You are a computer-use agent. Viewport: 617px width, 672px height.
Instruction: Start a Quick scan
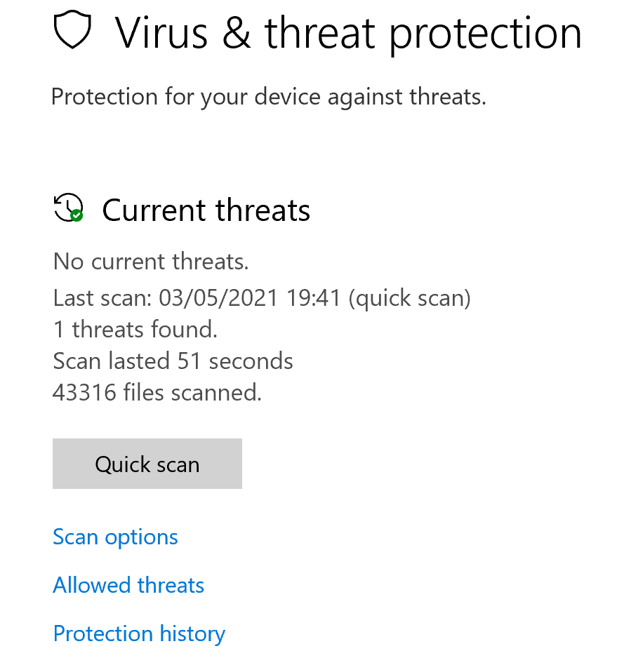(x=147, y=464)
